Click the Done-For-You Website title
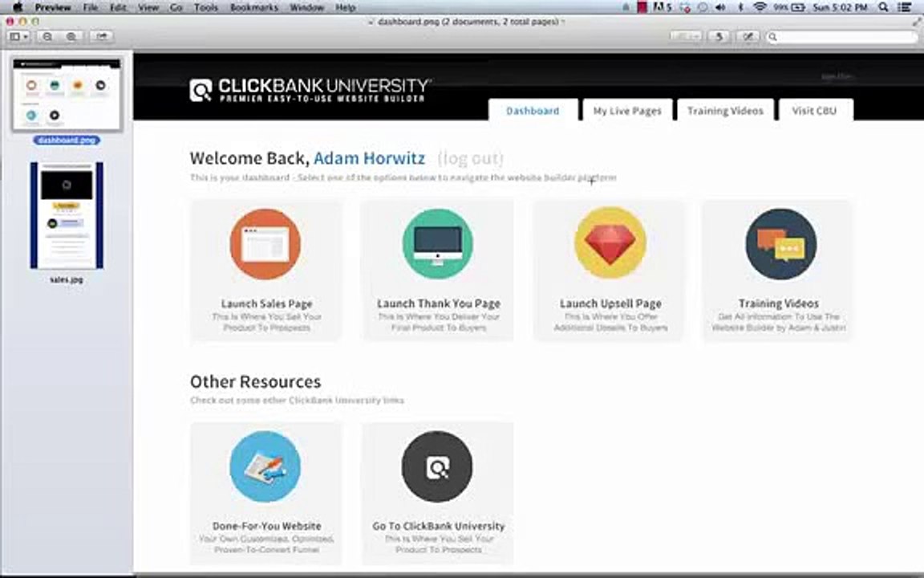Viewport: 924px width, 578px height. 266,526
